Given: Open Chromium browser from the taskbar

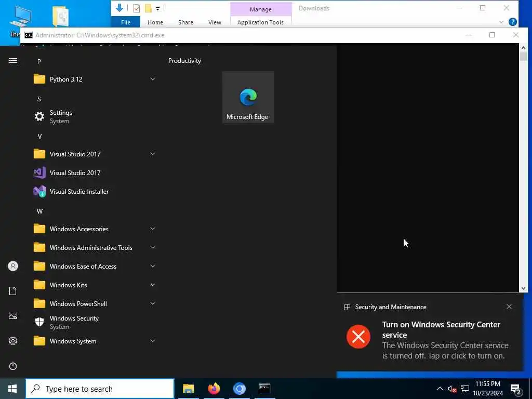Looking at the screenshot, I should [x=239, y=389].
